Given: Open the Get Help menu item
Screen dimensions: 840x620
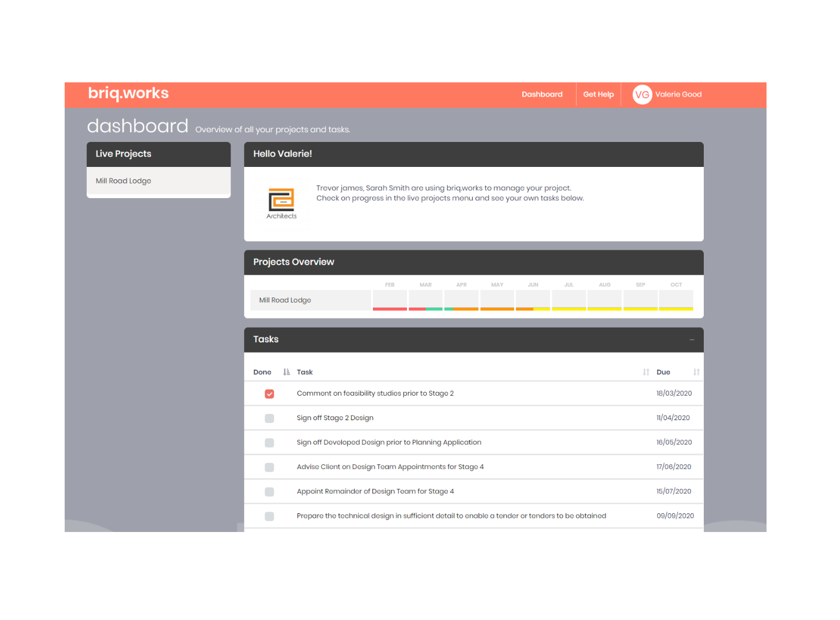Looking at the screenshot, I should [x=598, y=95].
